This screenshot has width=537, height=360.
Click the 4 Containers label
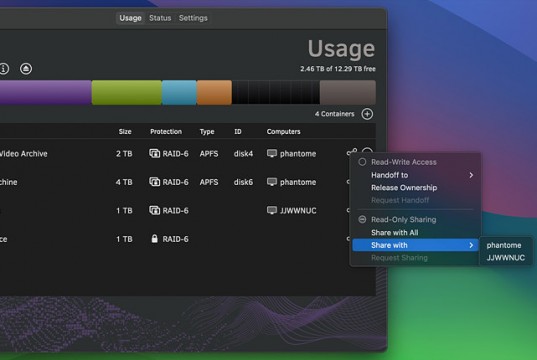[335, 114]
